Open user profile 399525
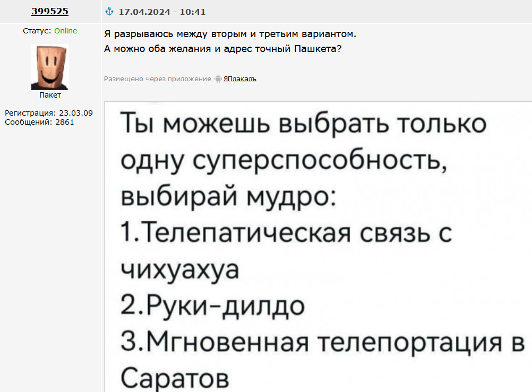 click(50, 11)
